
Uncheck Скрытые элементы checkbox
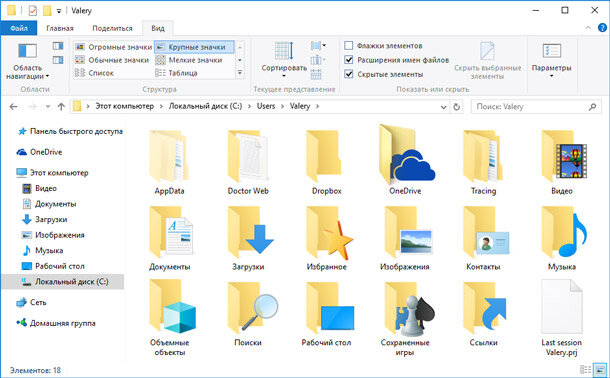coord(349,74)
